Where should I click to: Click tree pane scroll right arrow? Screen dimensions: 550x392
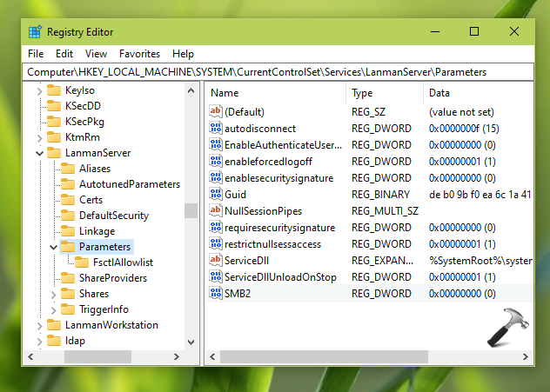[177, 356]
